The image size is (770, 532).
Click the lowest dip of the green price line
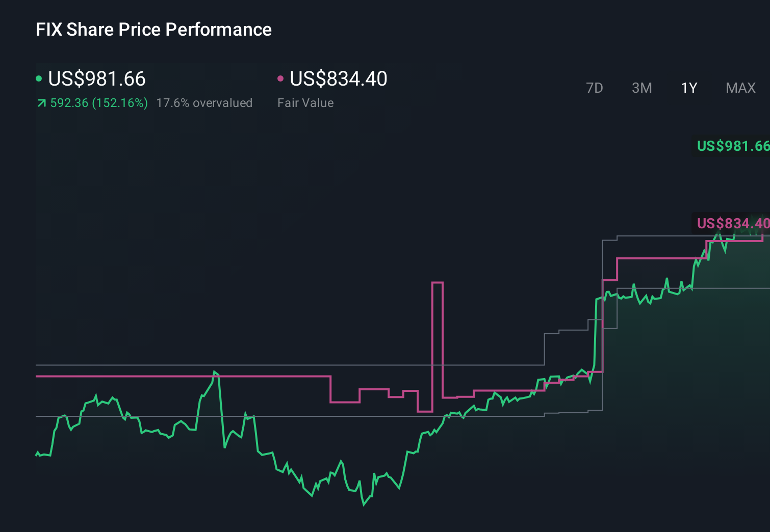[364, 504]
